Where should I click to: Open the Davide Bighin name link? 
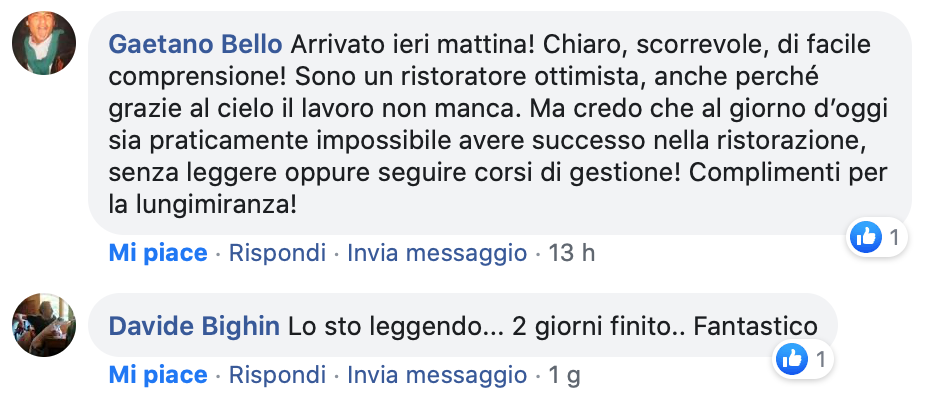tap(194, 326)
